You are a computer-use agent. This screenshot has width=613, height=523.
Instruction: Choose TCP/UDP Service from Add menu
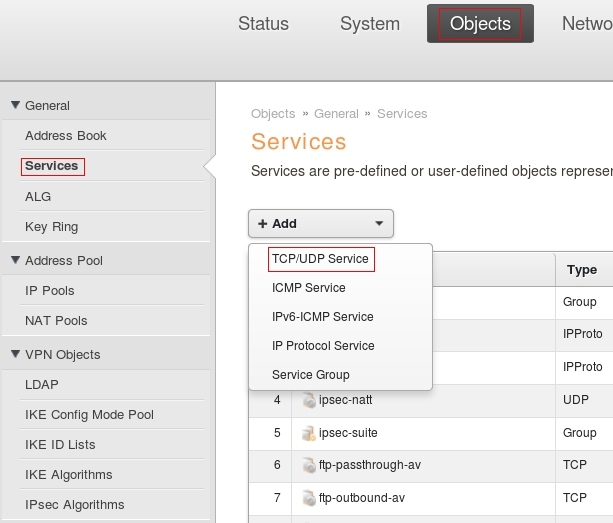click(x=320, y=259)
